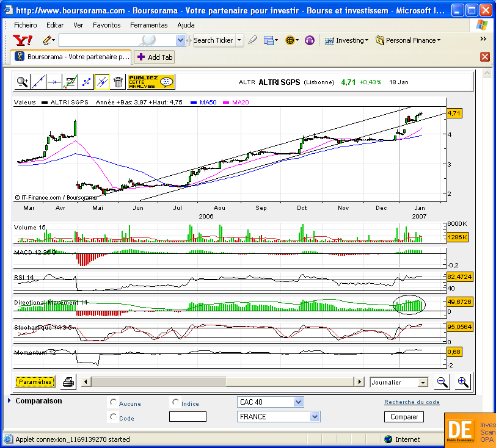
Task: Click the MA20 magenta legend label
Action: [241, 102]
